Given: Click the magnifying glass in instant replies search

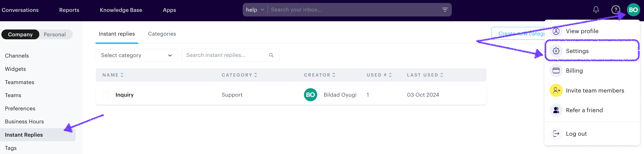Looking at the screenshot, I should [271, 55].
